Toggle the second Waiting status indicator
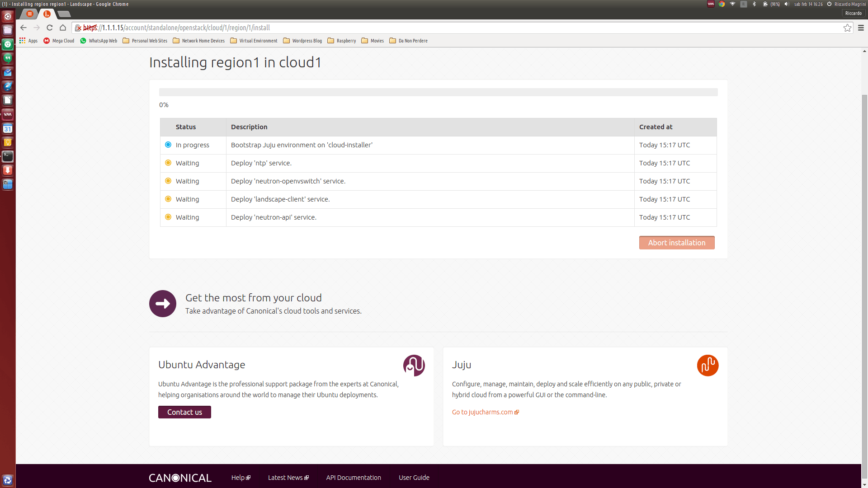 [168, 181]
